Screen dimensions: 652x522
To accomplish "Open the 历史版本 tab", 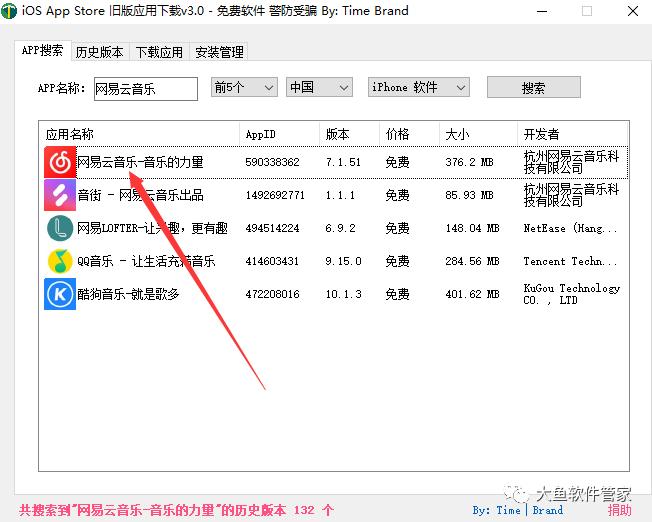I will pos(100,52).
